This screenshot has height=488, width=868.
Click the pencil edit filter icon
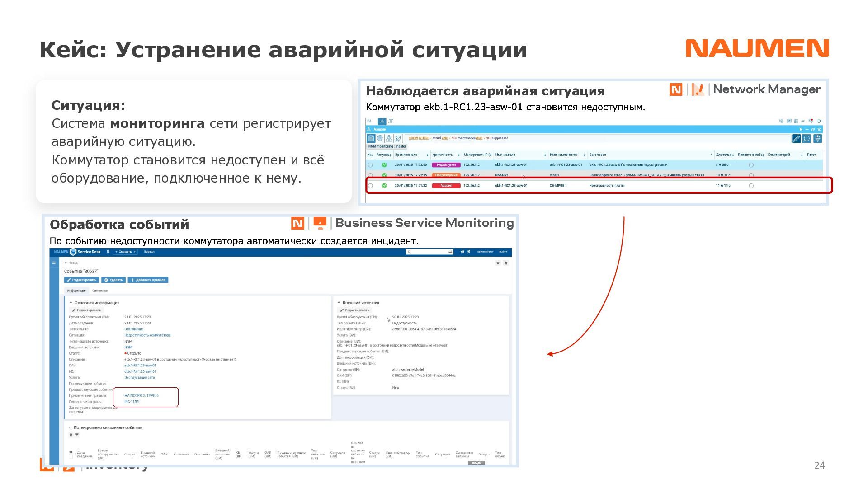[x=796, y=139]
